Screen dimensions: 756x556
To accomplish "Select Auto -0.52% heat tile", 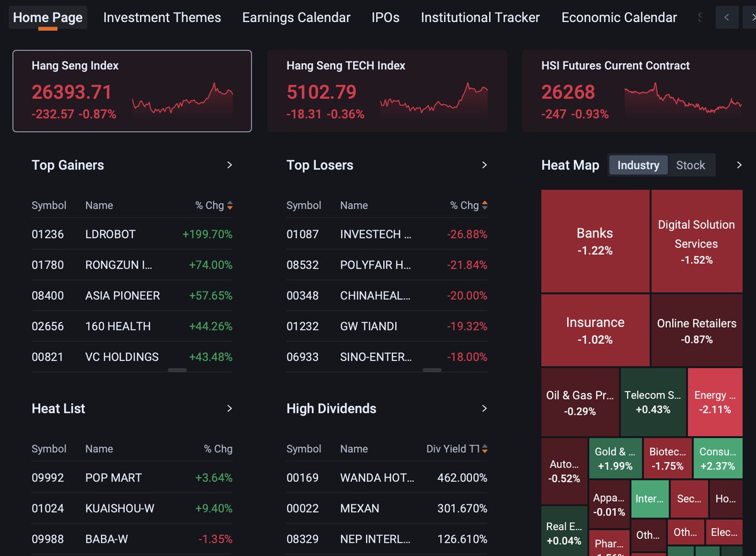I will tap(564, 471).
